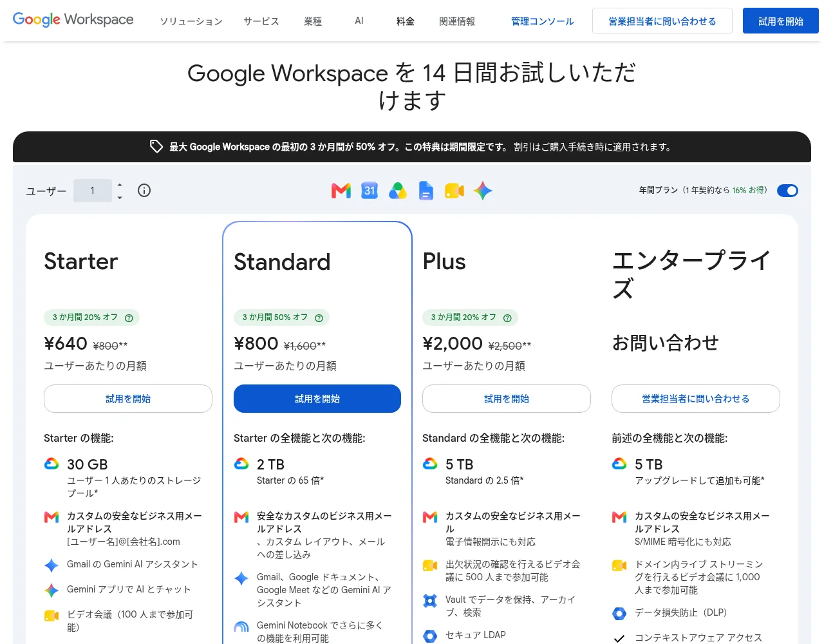Screen dimensions: 824x644
Task: Open the AI menu in the navigation
Action: [x=359, y=21]
